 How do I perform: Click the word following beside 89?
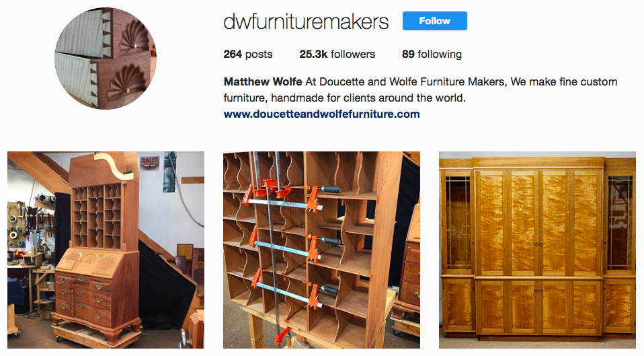440,55
